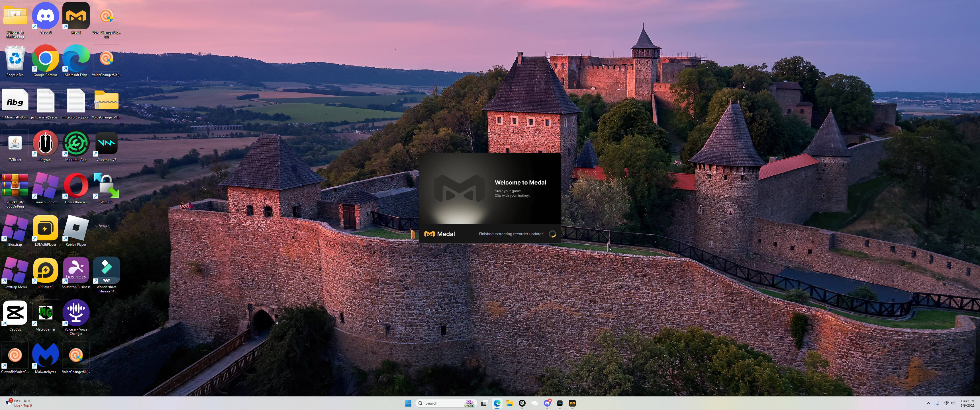Select the Modrinth App desktop icon
The image size is (980, 410).
pyautogui.click(x=76, y=143)
